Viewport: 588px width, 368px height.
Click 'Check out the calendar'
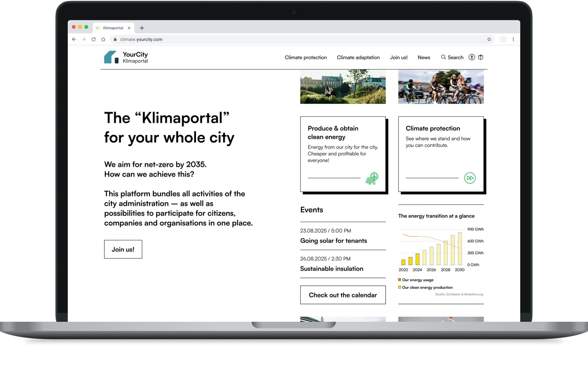tap(343, 295)
